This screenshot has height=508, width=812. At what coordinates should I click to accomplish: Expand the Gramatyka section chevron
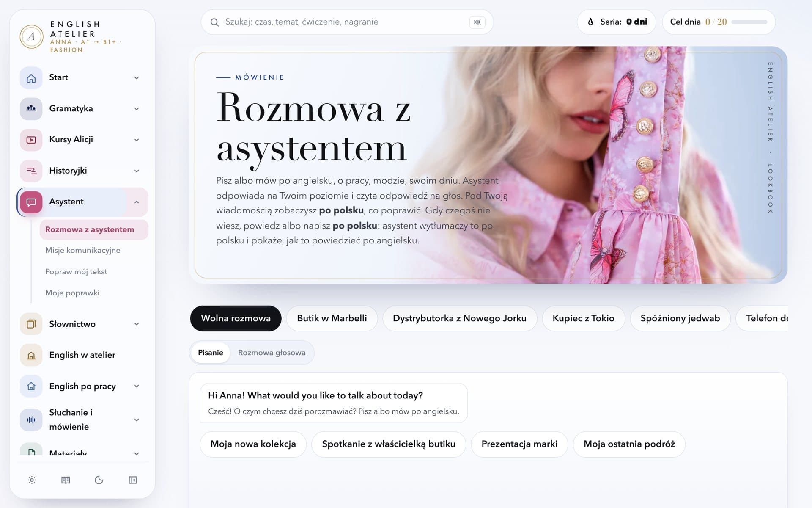tap(137, 109)
